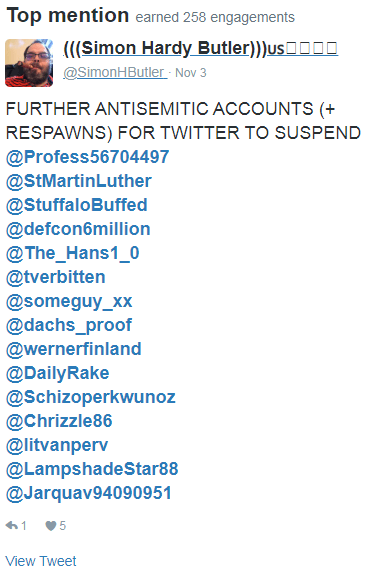
Task: Open the @StMartinLuther mention
Action: tap(79, 181)
